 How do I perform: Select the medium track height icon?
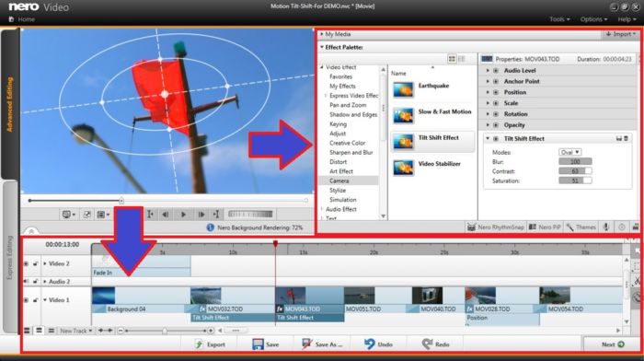[39, 331]
